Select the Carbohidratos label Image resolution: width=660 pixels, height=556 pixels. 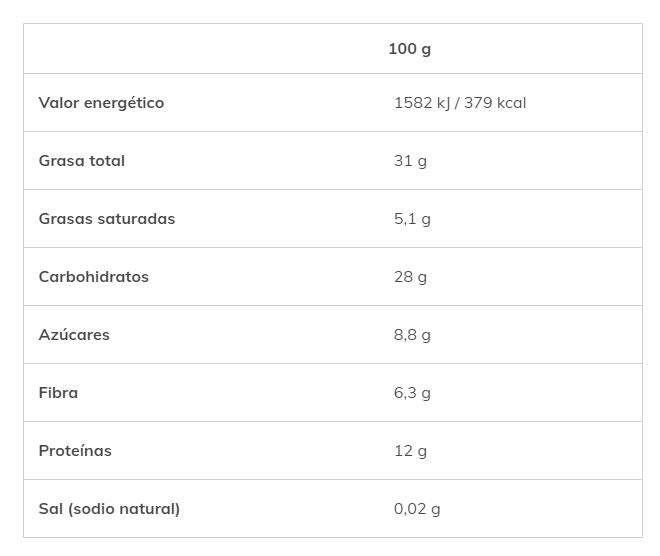(x=94, y=277)
